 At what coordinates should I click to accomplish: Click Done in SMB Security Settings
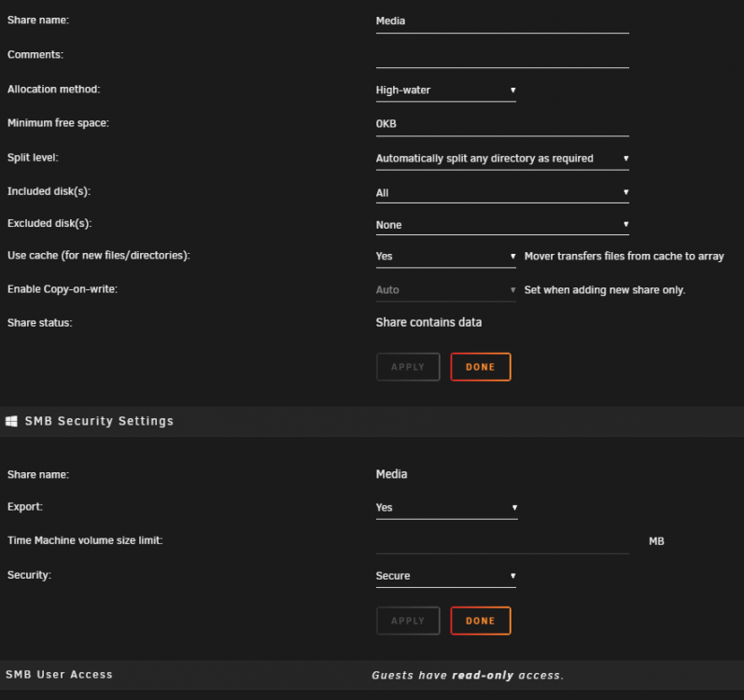coord(481,621)
